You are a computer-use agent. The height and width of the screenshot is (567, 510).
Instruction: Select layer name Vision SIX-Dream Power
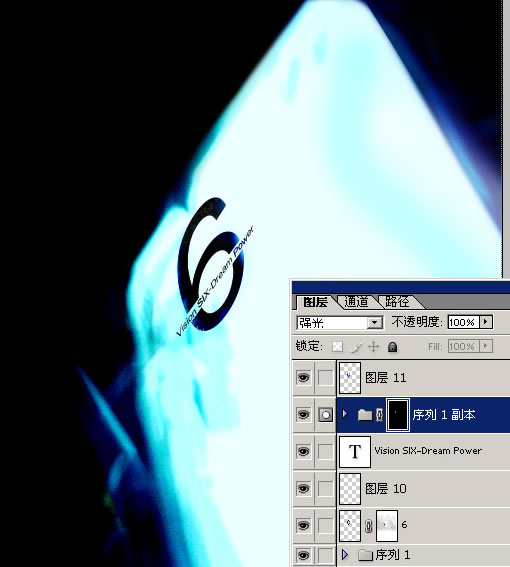pyautogui.click(x=428, y=451)
